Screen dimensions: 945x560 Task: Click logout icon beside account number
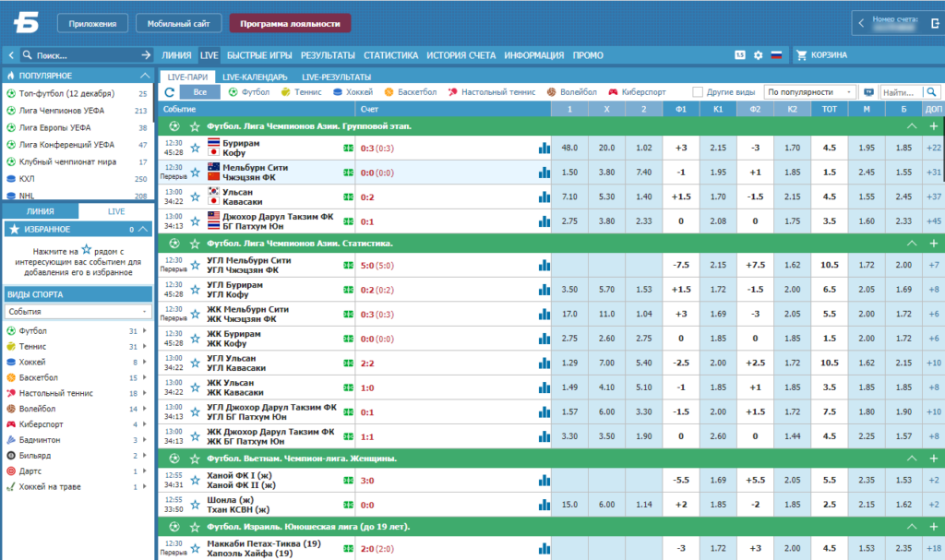point(935,23)
